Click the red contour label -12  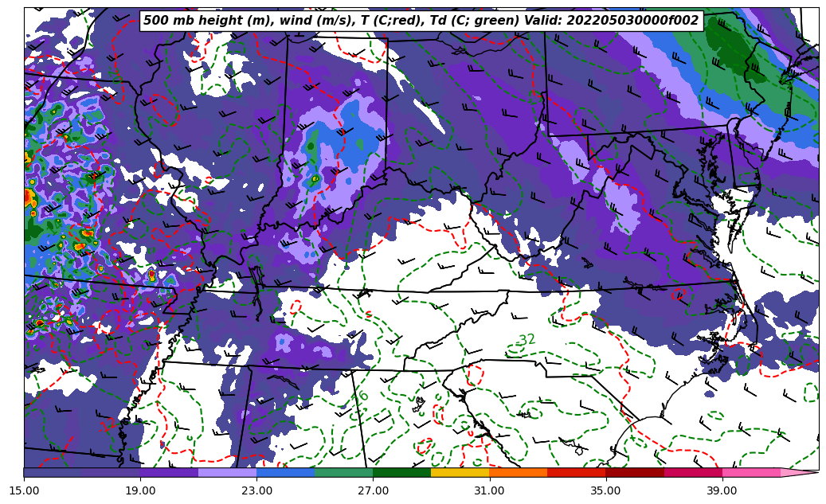(x=107, y=424)
